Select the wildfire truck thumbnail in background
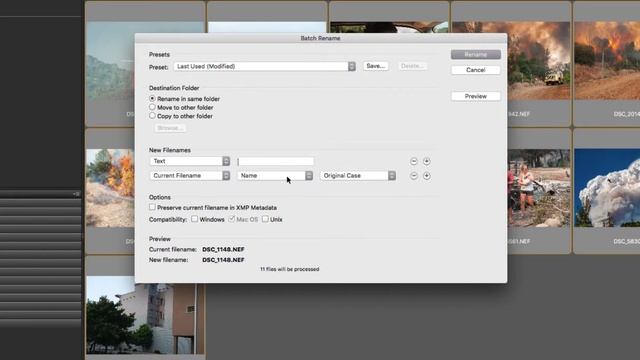This screenshot has height=360, width=640. [539, 61]
